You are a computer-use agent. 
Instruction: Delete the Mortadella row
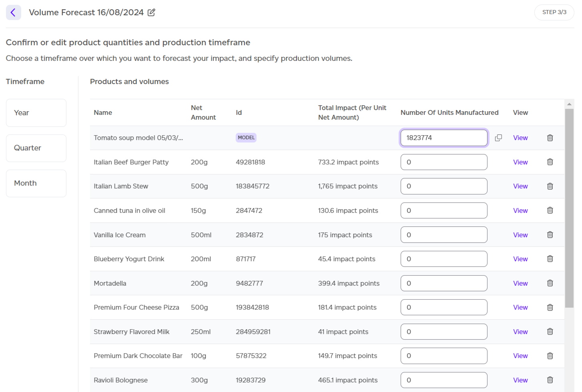(x=550, y=283)
